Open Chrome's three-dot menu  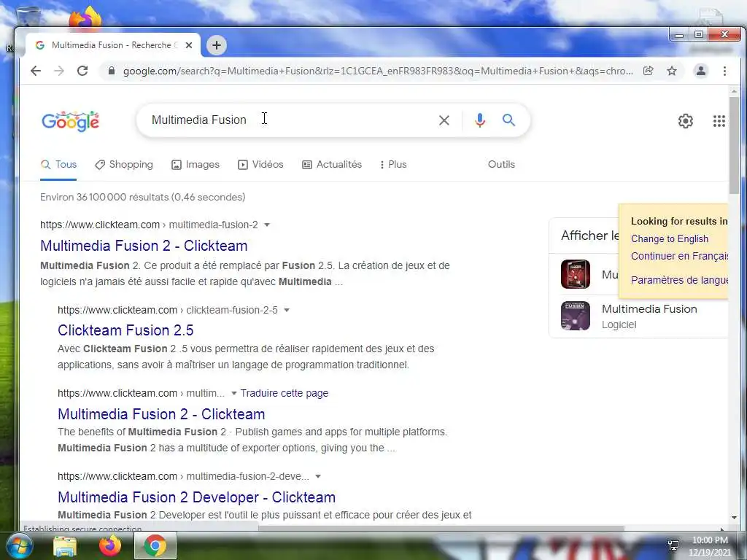[x=724, y=71]
